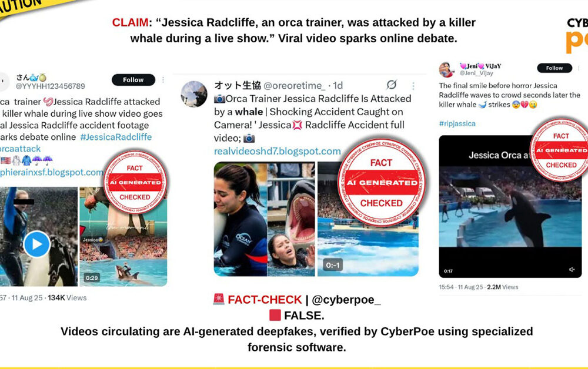Open the realvideoshd7.blogspot.com link
This screenshot has height=369, width=588.
coord(277,152)
